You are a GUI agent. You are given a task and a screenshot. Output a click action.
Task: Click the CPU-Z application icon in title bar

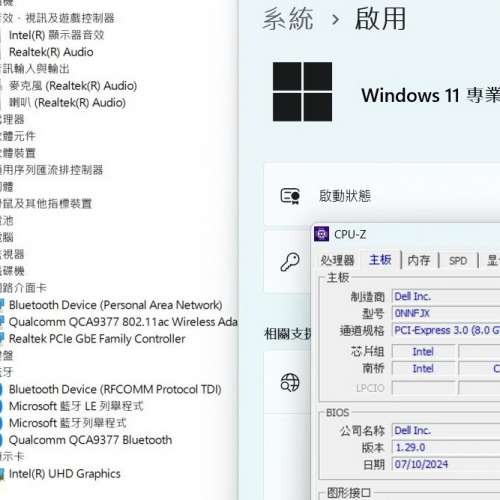(x=321, y=234)
